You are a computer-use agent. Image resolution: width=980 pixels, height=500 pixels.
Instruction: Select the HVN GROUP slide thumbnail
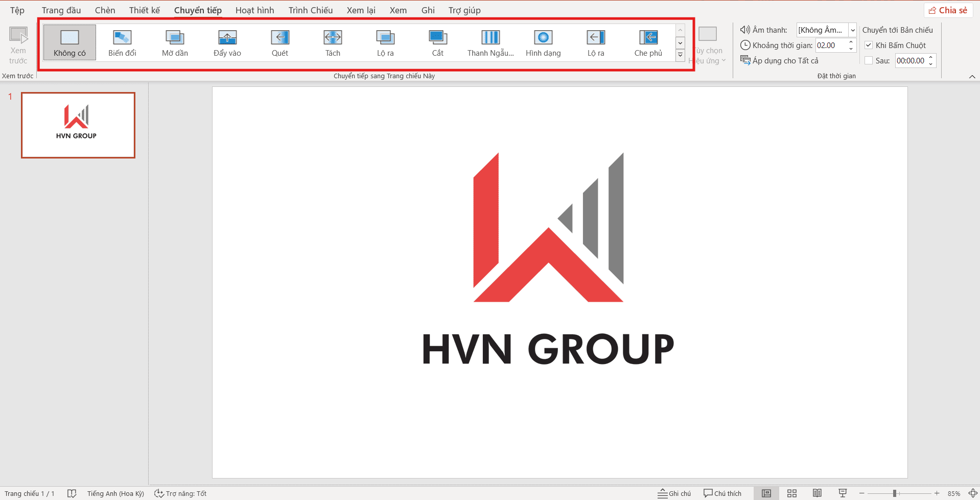[78, 125]
